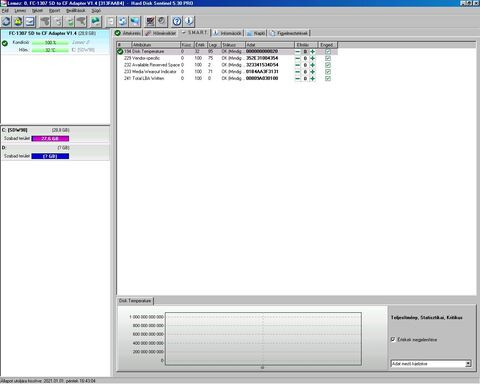
Task: Click the Disk Temperature graph tab
Action: [135, 301]
